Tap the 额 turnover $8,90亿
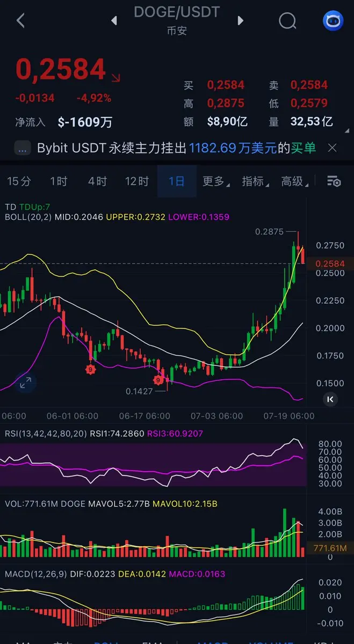The height and width of the screenshot is (644, 354). click(227, 121)
